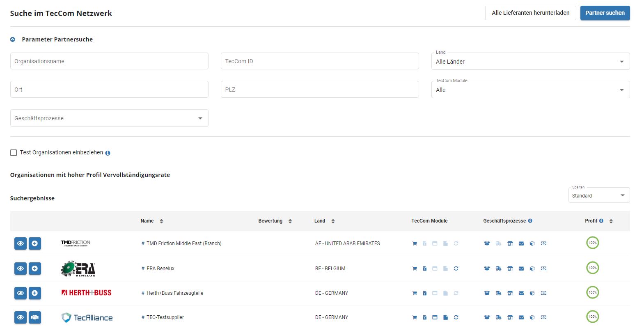The height and width of the screenshot is (326, 644).
Task: Click money bill icon in TEC-Testsupplier row
Action: coord(543,317)
